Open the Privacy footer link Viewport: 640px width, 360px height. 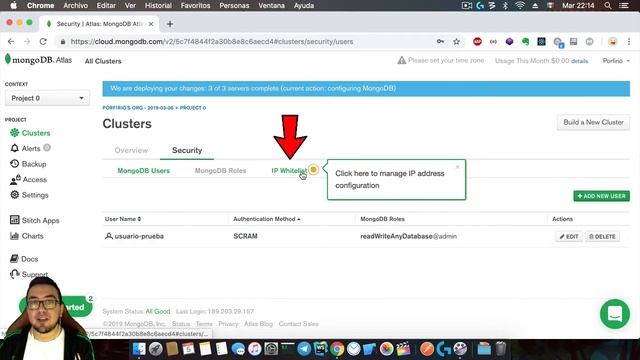click(x=228, y=324)
